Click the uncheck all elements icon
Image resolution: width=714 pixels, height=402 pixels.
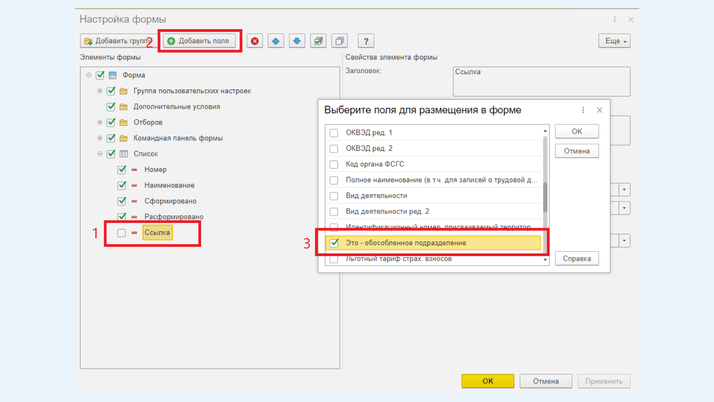(339, 41)
